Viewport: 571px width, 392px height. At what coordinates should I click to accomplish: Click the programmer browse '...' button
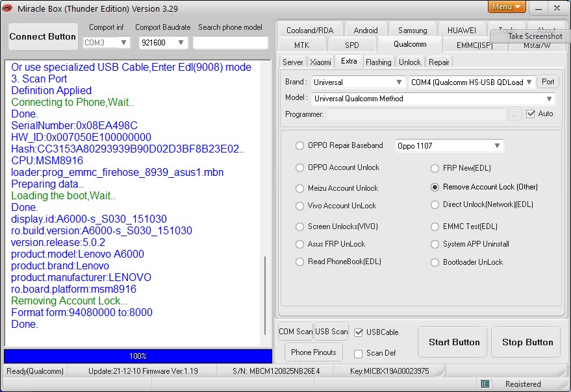pyautogui.click(x=514, y=115)
